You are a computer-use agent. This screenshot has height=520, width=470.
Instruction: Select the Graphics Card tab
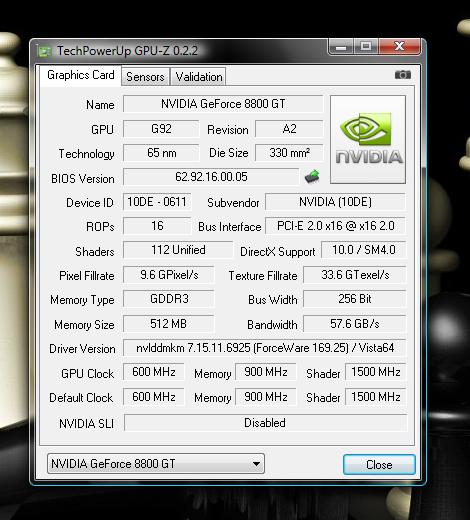tap(81, 75)
